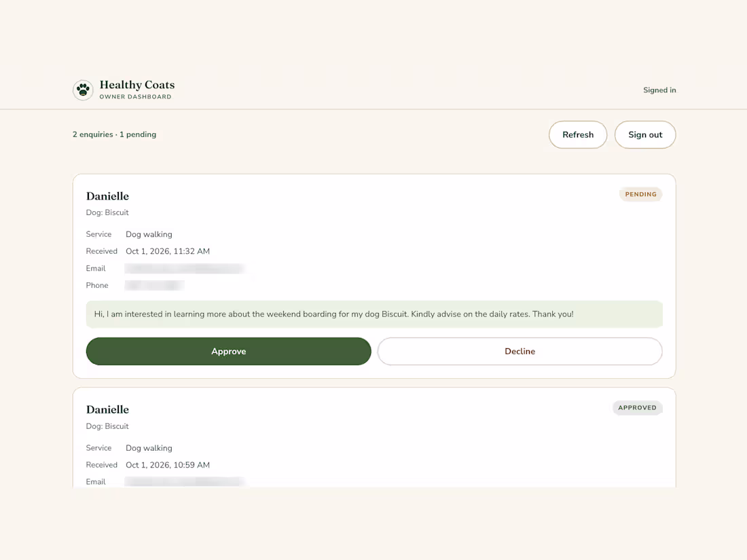Select the Healthy Coats title text
The image size is (747, 560).
[x=137, y=85]
